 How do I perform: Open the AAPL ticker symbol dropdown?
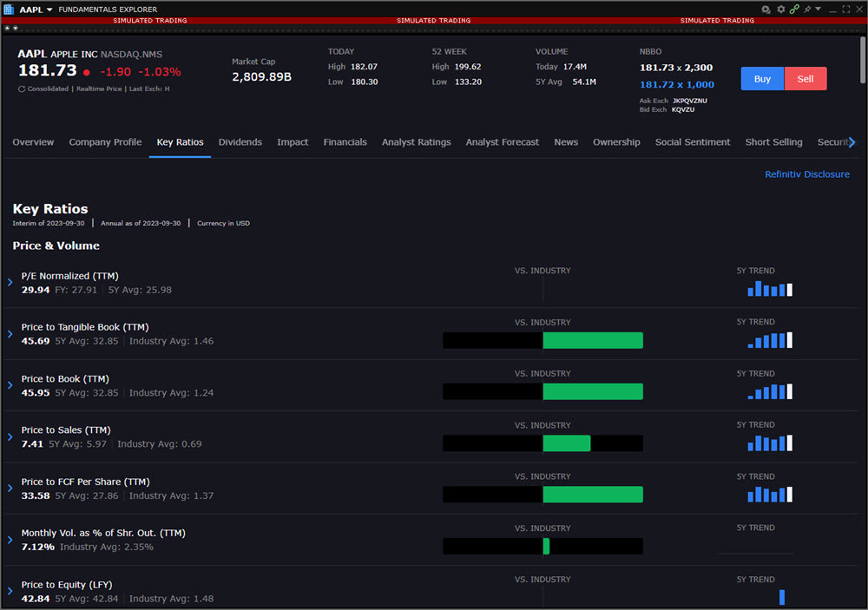tap(49, 10)
